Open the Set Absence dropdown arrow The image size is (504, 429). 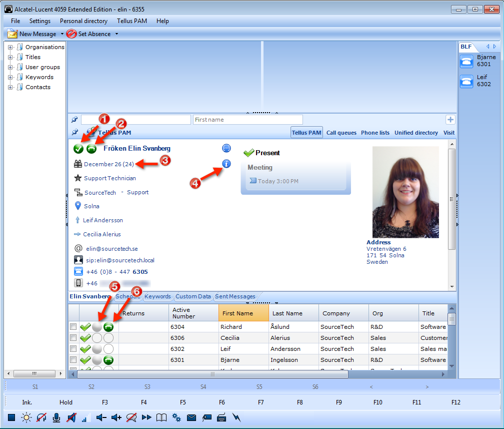[x=116, y=34]
